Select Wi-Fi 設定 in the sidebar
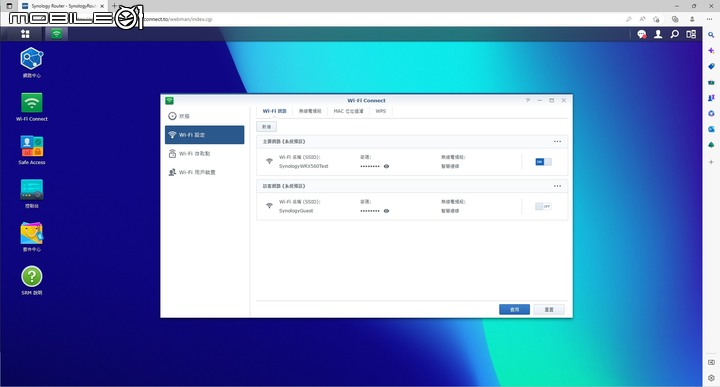 pos(204,135)
